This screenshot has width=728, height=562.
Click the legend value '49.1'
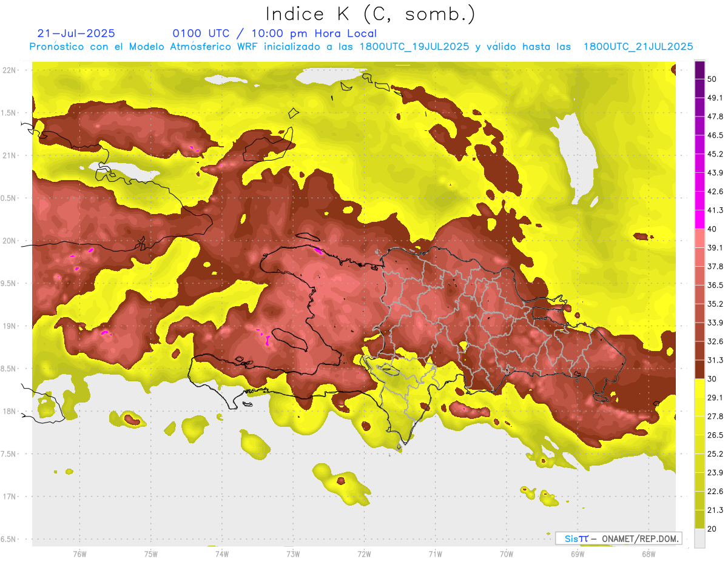[715, 98]
